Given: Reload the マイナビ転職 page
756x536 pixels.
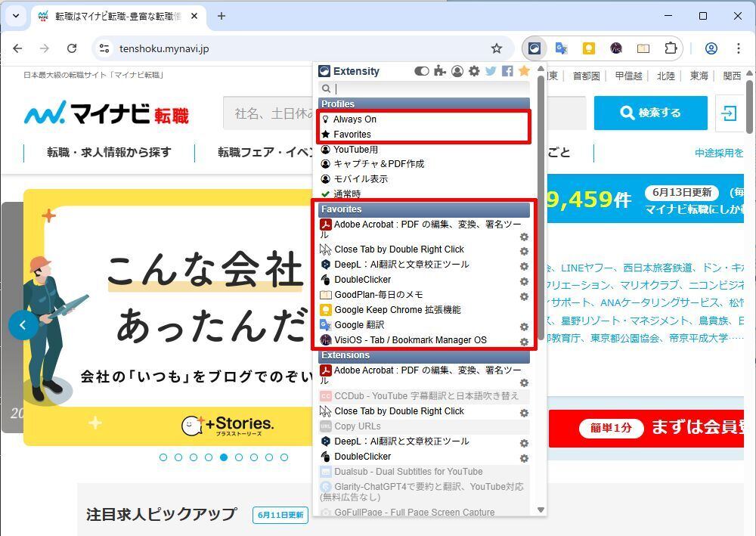Looking at the screenshot, I should pyautogui.click(x=72, y=48).
